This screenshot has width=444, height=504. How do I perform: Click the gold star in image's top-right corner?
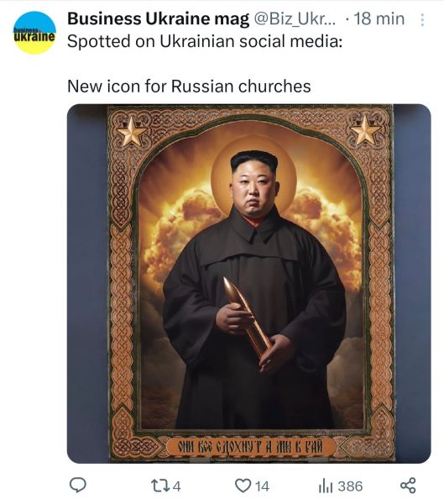point(365,130)
